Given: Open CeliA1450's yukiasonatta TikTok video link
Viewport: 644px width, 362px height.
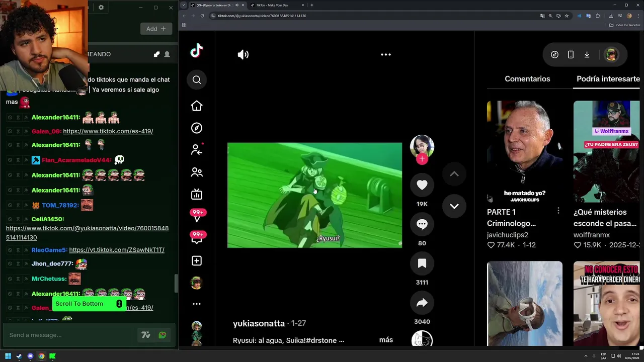Looking at the screenshot, I should click(87, 233).
